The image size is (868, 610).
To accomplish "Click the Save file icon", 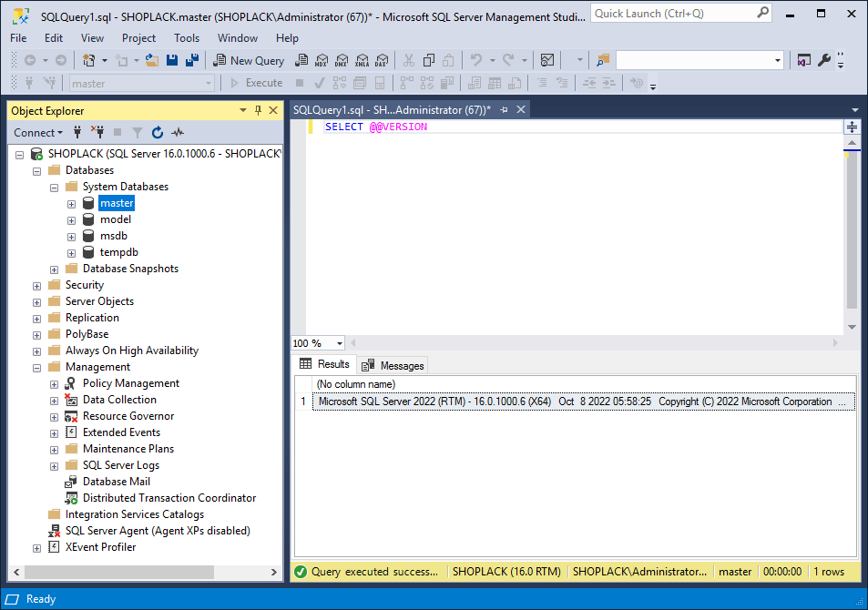I will pos(172,60).
